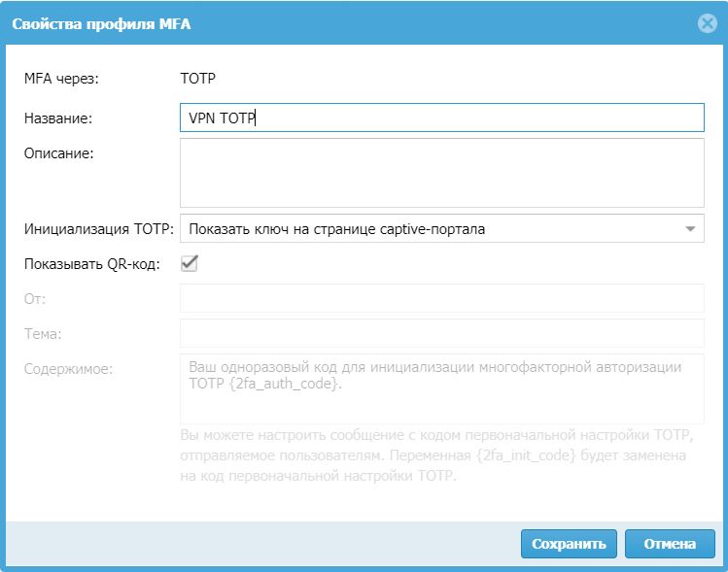This screenshot has width=728, height=572.
Task: Close the MFA profile properties dialog
Action: pos(707,23)
